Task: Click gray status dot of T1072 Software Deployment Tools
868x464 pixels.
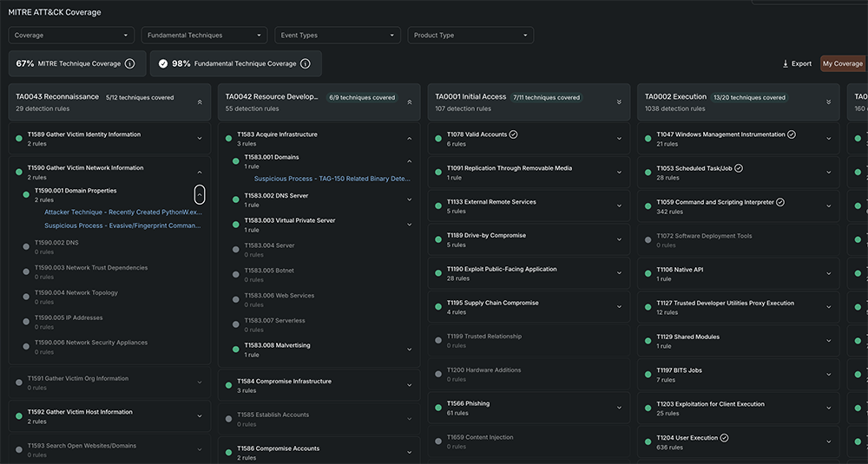Action: coord(648,240)
